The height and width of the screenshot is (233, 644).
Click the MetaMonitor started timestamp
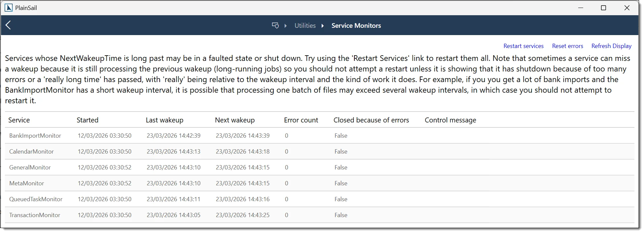click(104, 183)
